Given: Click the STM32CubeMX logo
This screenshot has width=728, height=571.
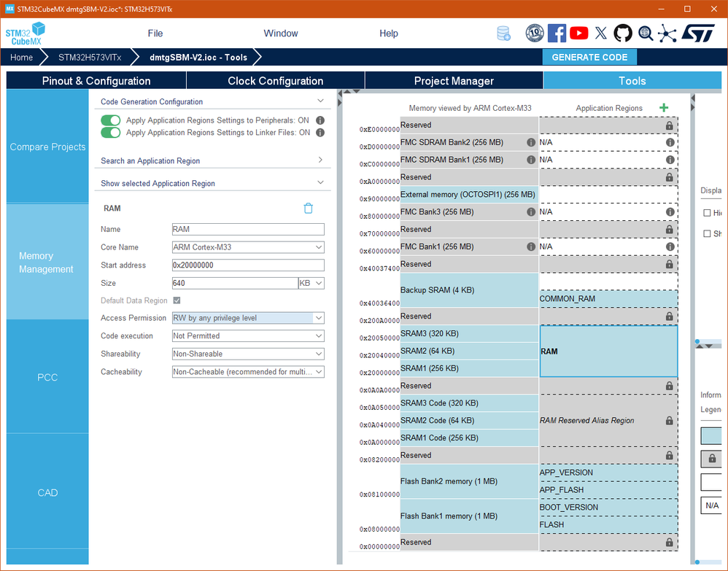Looking at the screenshot, I should click(26, 34).
